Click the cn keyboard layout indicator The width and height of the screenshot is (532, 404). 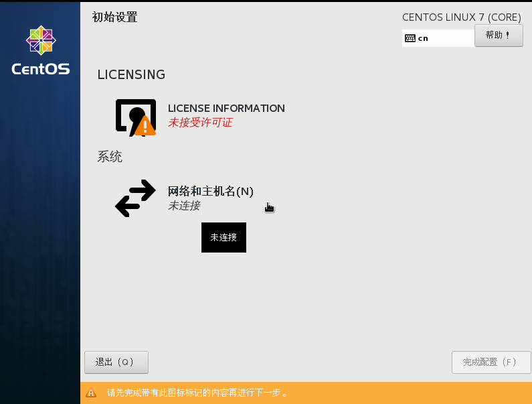(x=423, y=38)
